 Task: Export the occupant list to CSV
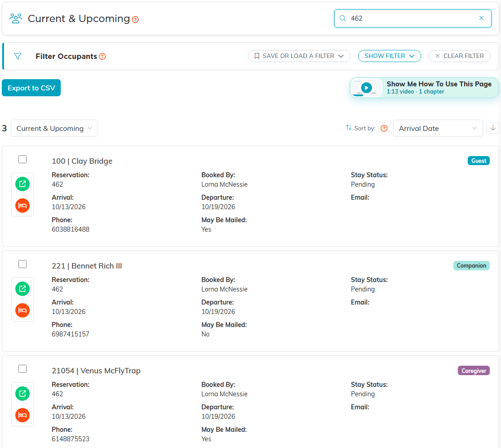point(31,88)
